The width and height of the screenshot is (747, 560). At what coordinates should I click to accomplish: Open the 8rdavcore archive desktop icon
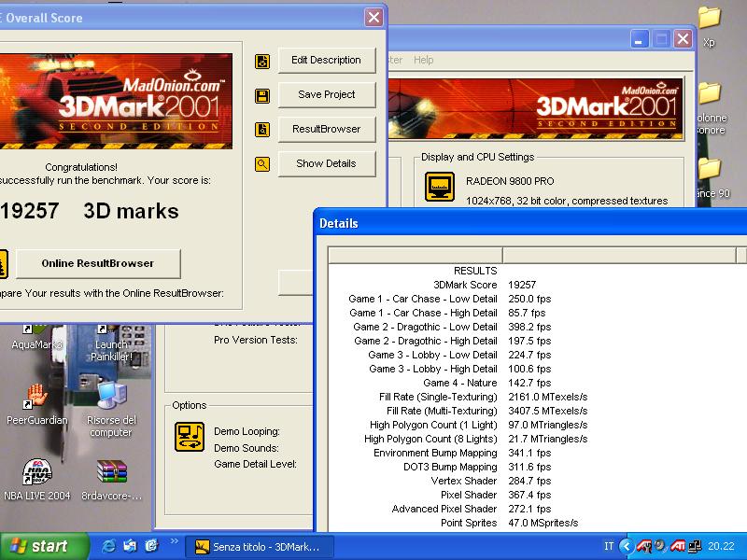pyautogui.click(x=111, y=480)
